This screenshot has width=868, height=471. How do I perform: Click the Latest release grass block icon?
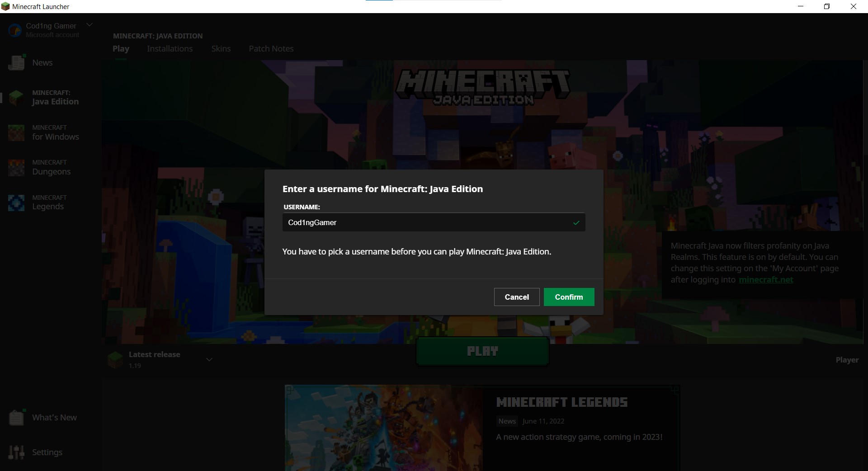click(x=115, y=360)
